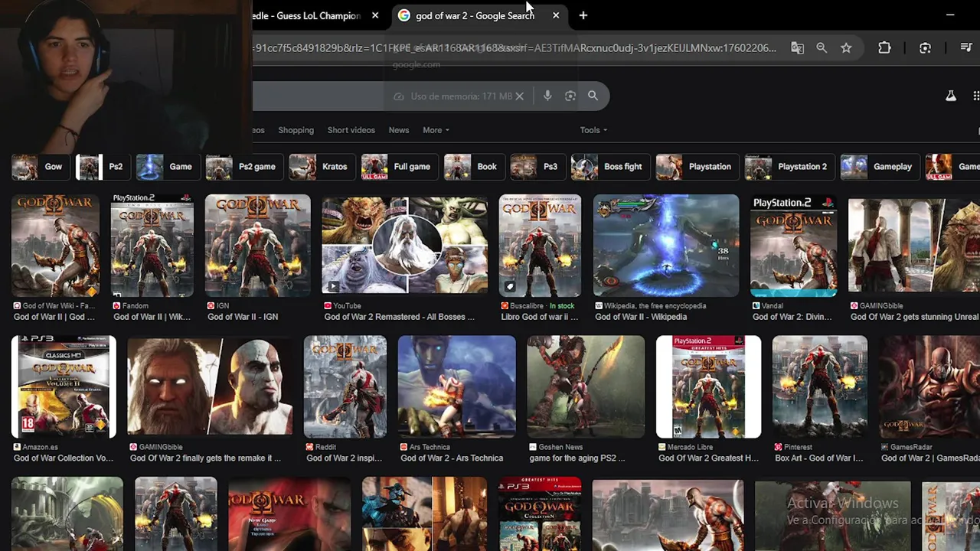The width and height of the screenshot is (980, 551).
Task: Filter images by the Ps2 chip
Action: 102,167
